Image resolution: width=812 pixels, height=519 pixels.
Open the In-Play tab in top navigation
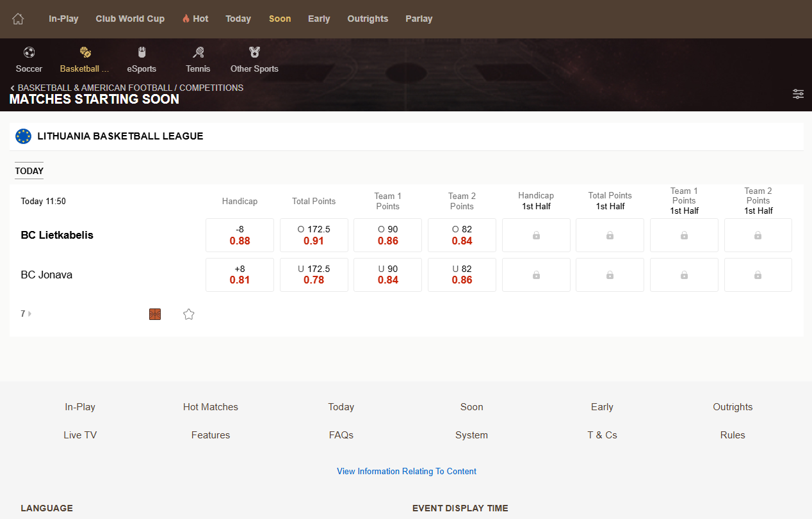coord(63,19)
